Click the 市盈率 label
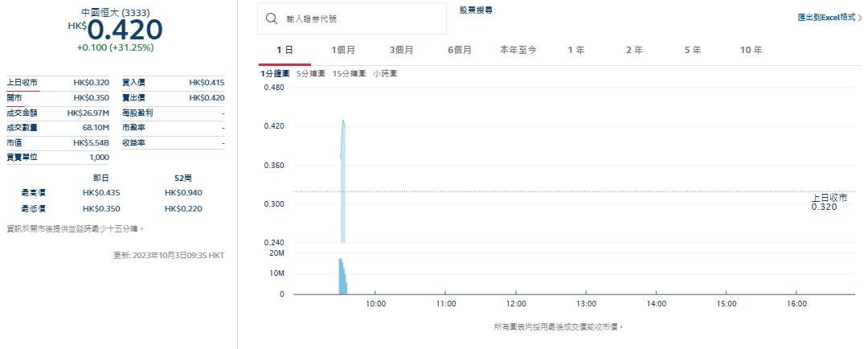 pos(133,127)
